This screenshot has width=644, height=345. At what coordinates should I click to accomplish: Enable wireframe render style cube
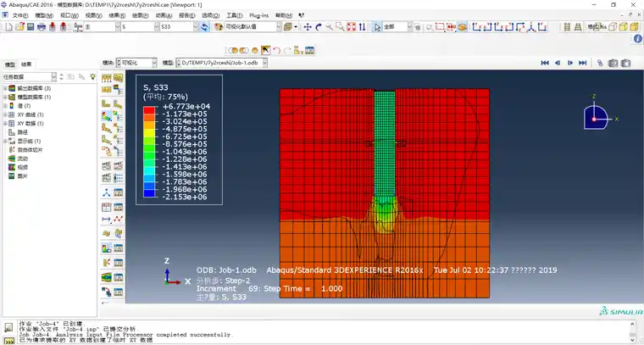[x=613, y=27]
